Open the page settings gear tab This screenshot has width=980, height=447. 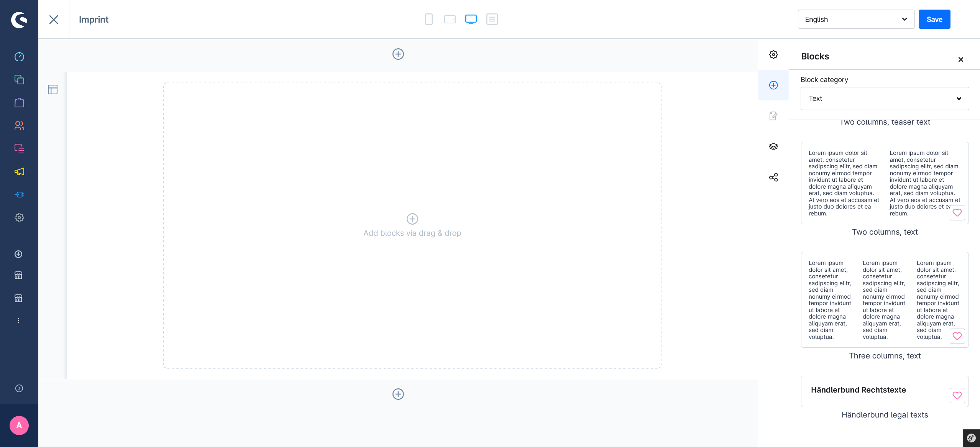[773, 54]
